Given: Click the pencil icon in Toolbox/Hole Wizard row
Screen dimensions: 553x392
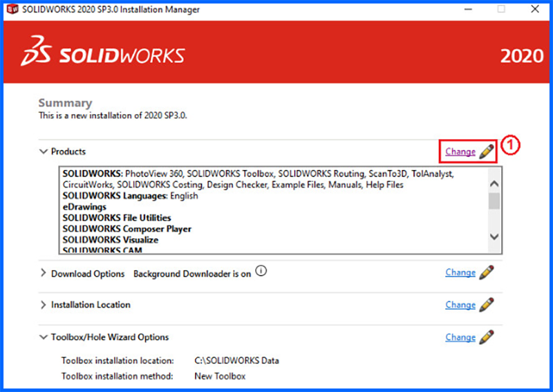Looking at the screenshot, I should pyautogui.click(x=487, y=337).
